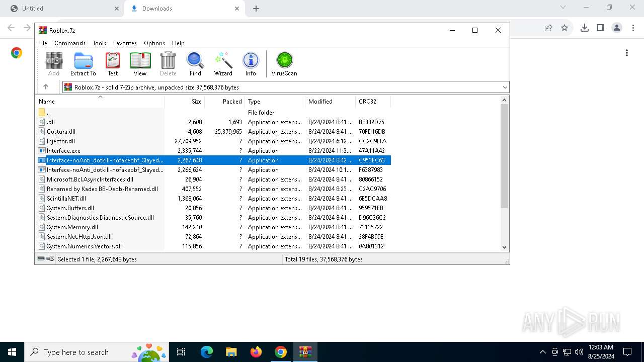Open the Help menu
Screen dimensions: 644x362
click(178, 43)
